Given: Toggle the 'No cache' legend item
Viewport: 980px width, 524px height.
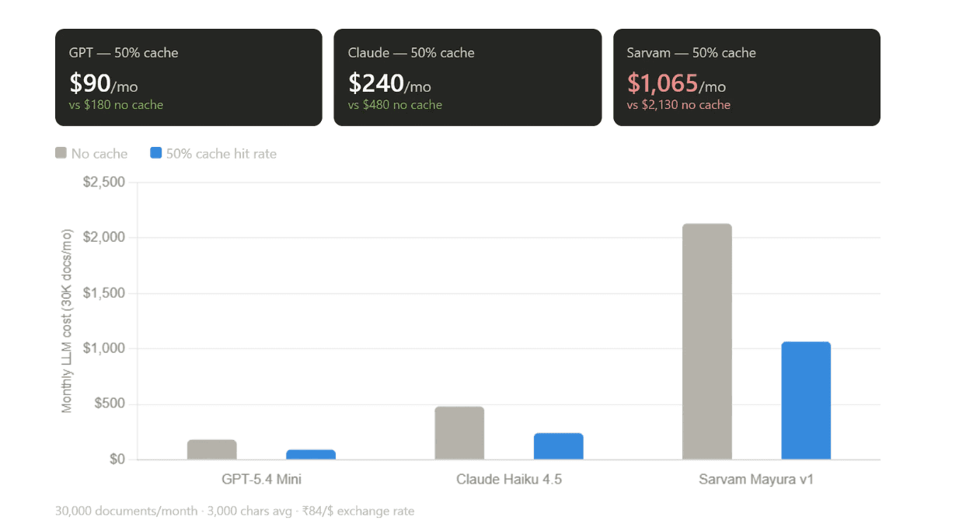Looking at the screenshot, I should 92,153.
